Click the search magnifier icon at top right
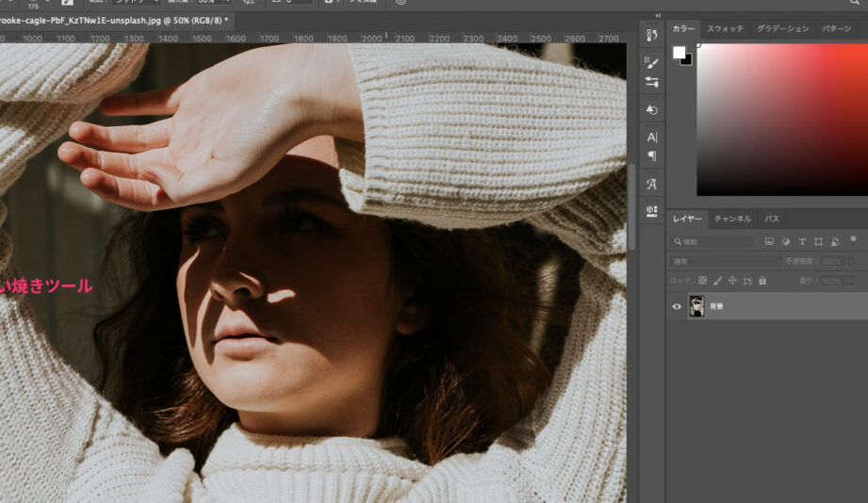Screen dimensions: 868x503 click(855, 2)
